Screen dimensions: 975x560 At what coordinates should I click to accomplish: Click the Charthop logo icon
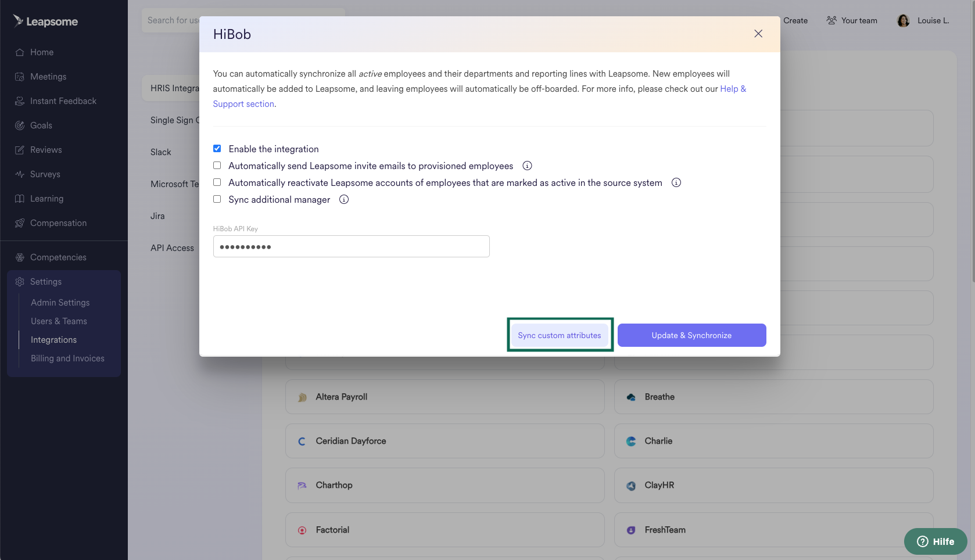coord(302,486)
